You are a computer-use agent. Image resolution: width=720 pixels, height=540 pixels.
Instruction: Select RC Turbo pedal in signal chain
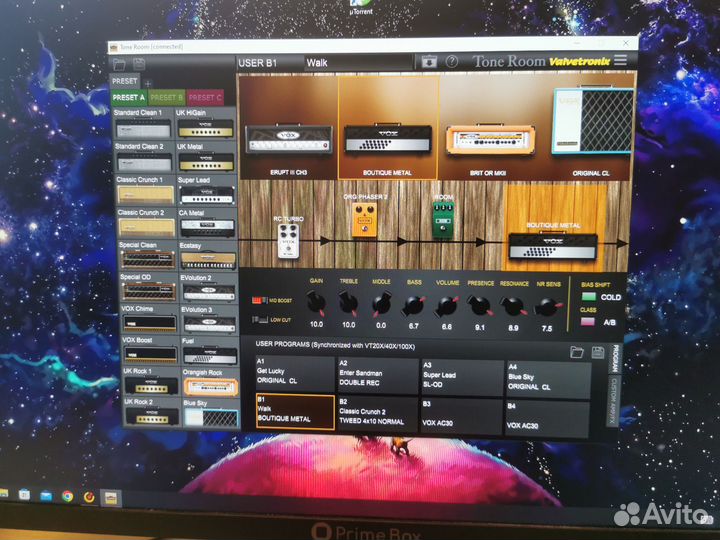click(288, 241)
